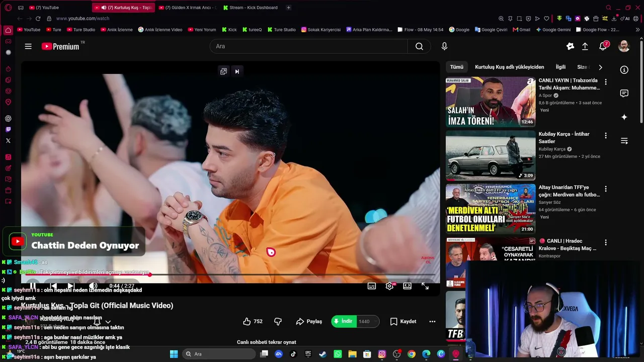The height and width of the screenshot is (362, 644).
Task: Toggle theater mode in the player
Action: (x=408, y=286)
